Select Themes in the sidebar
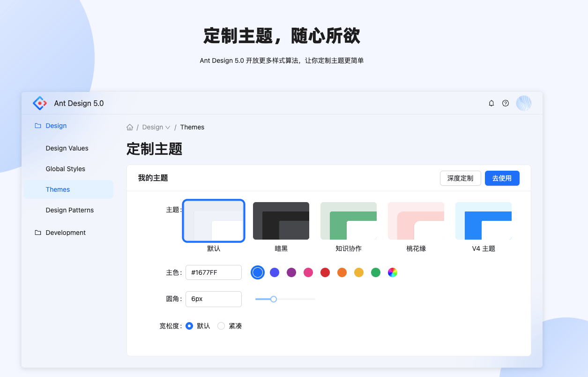The height and width of the screenshot is (377, 588). pos(68,189)
